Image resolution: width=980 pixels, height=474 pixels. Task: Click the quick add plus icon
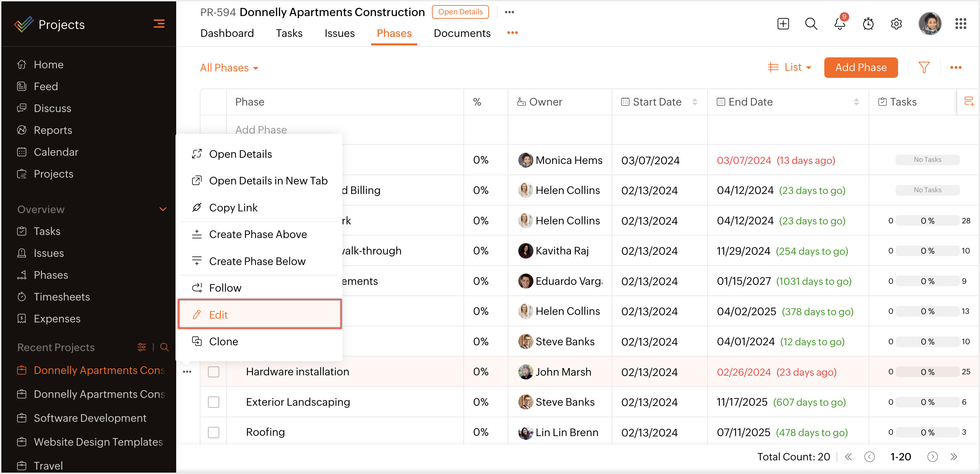point(783,24)
